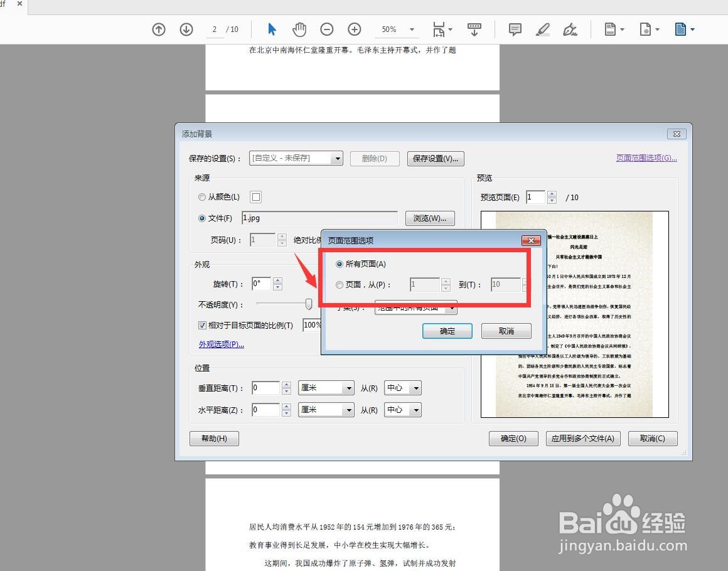Click the 取消(C) button

coord(652,438)
